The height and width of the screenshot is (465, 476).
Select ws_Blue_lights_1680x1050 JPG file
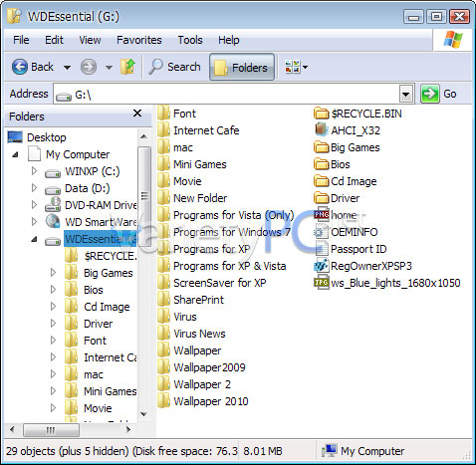pyautogui.click(x=387, y=283)
